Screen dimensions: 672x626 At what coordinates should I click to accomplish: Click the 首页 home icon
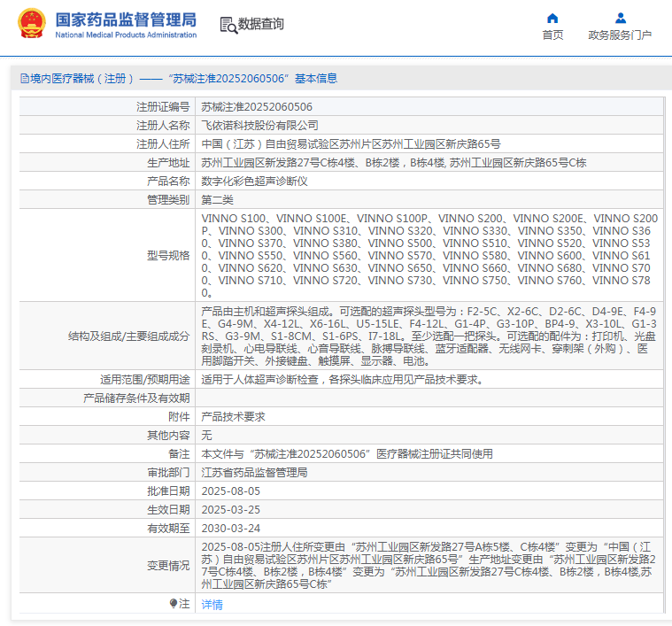tap(552, 18)
